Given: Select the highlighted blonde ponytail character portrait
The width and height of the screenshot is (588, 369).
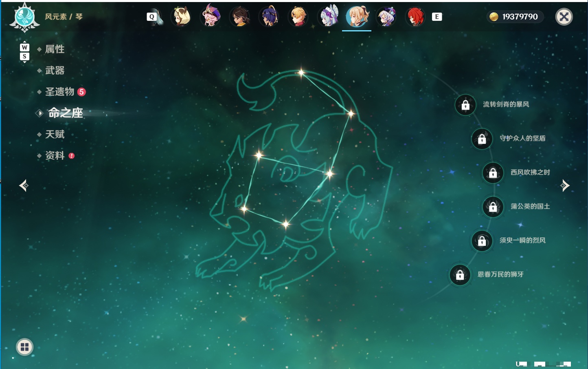Looking at the screenshot, I should tap(357, 17).
